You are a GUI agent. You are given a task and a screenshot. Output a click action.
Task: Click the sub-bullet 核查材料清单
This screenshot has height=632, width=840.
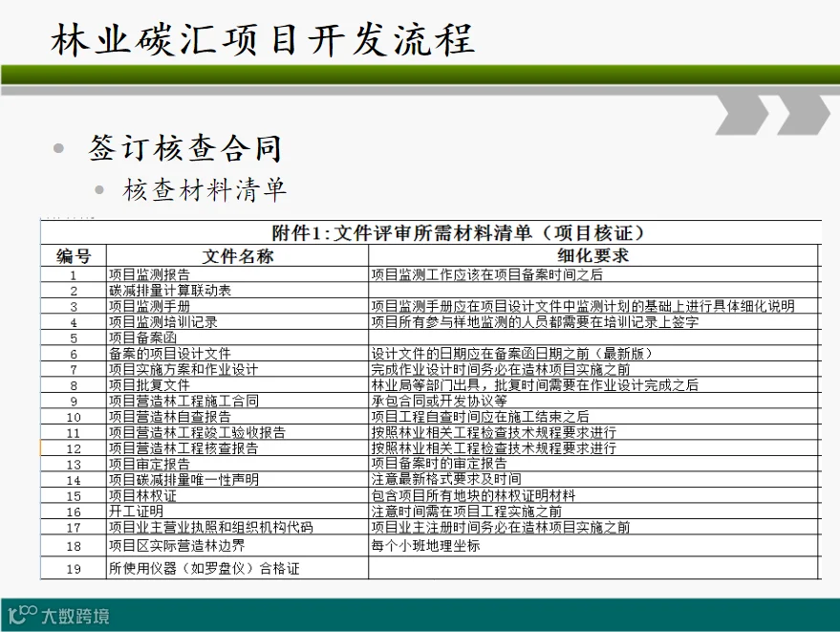pos(205,189)
